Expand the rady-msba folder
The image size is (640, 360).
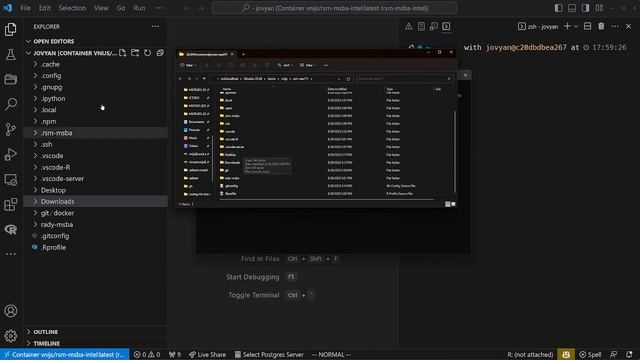[96, 224]
